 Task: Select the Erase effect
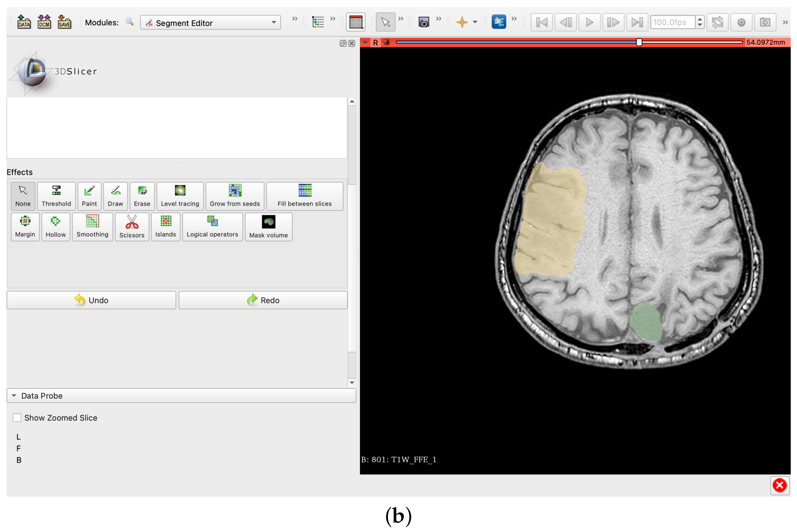[142, 196]
